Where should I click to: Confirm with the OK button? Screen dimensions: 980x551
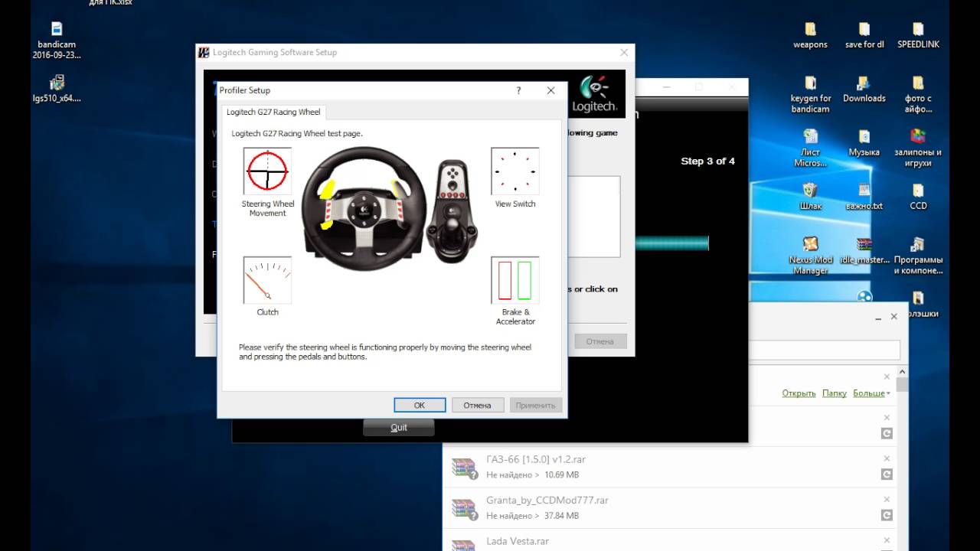click(x=420, y=405)
